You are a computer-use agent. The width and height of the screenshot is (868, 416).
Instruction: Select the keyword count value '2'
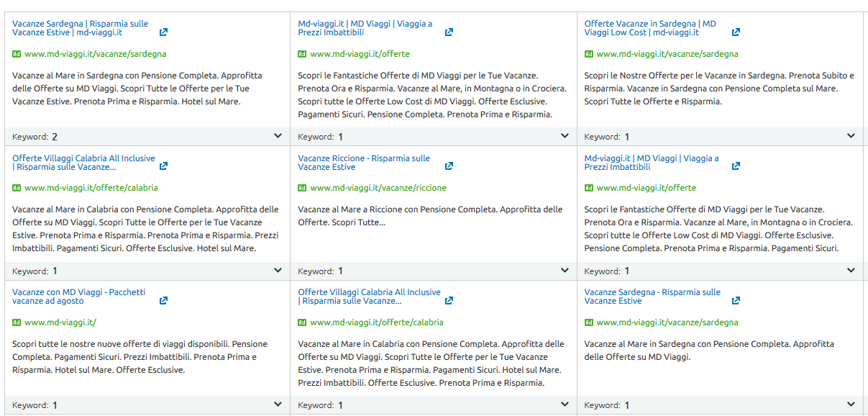(x=55, y=137)
